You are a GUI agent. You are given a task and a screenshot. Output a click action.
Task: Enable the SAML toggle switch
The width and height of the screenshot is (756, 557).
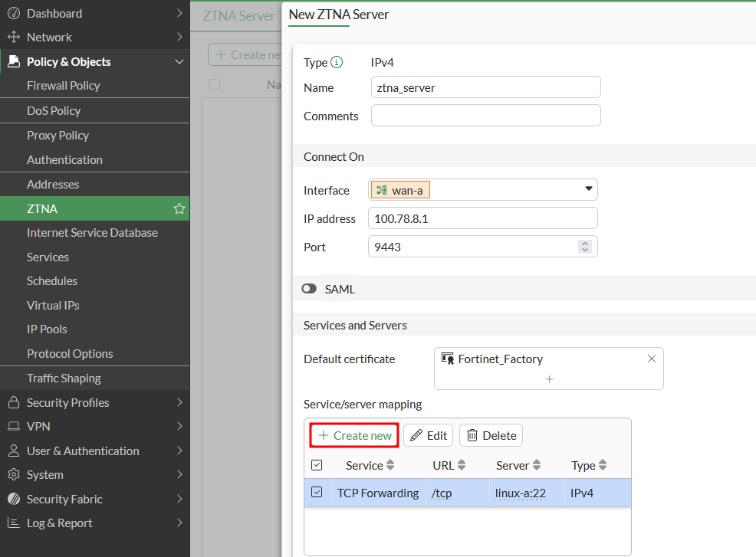click(x=310, y=290)
